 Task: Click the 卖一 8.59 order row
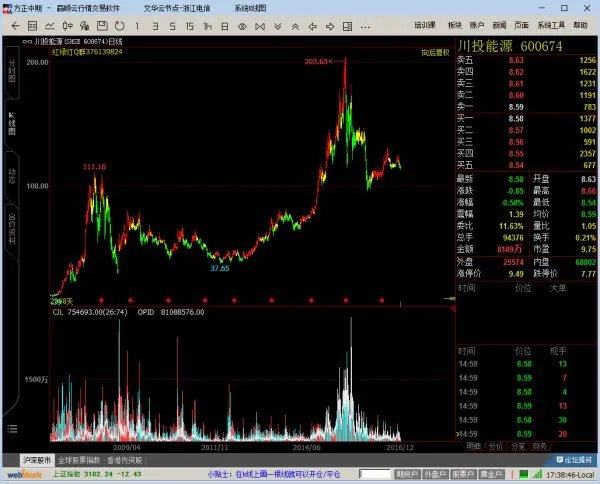point(527,107)
